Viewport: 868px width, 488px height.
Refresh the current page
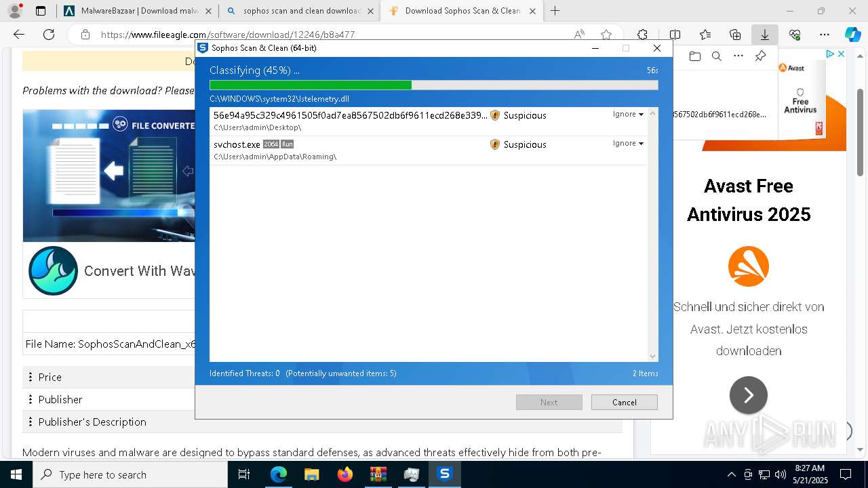[49, 35]
